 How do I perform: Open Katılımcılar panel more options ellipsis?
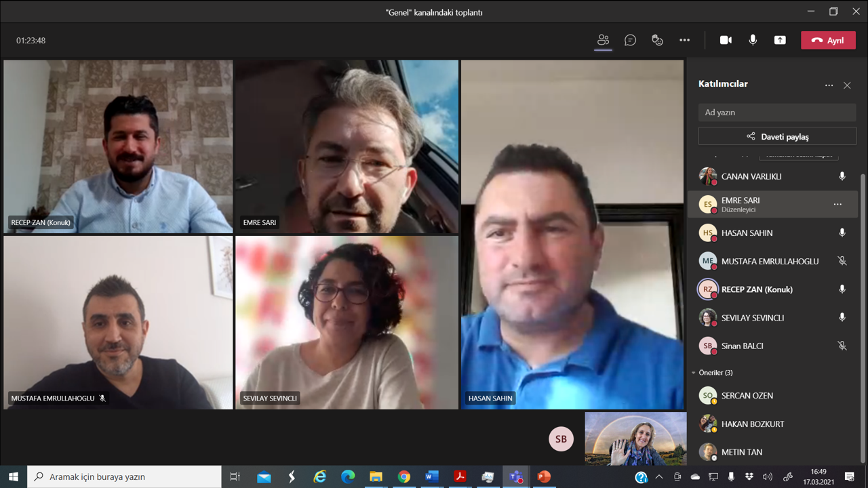829,85
